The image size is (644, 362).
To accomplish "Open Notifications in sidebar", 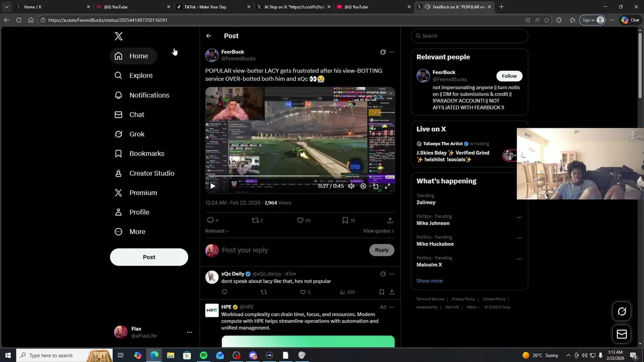I will (x=142, y=95).
